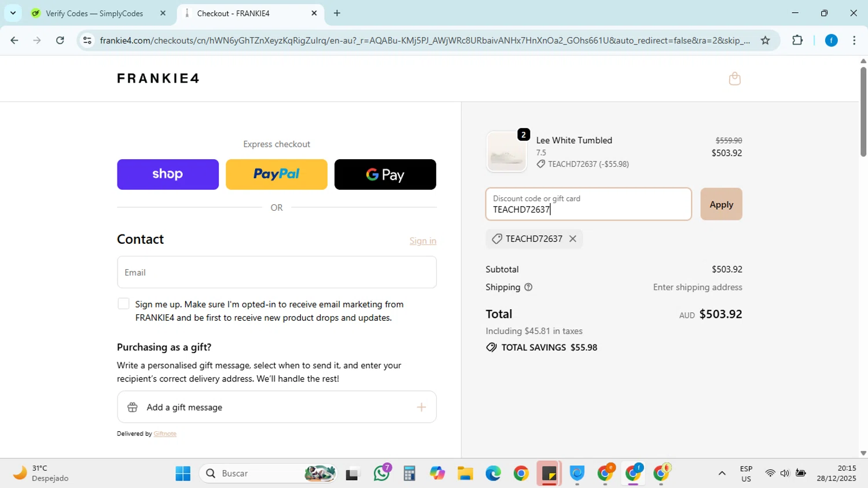Open Chrome three-dot menu
The image size is (868, 488).
tap(854, 41)
